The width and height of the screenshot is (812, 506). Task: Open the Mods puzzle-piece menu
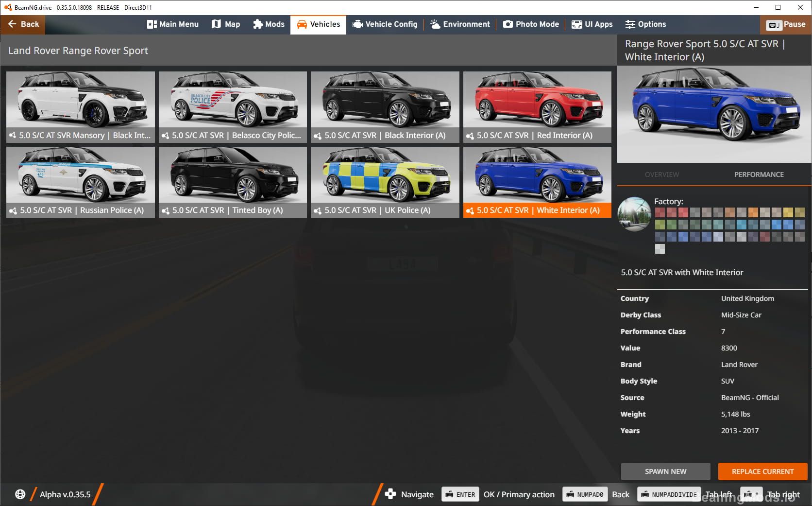pyautogui.click(x=269, y=24)
